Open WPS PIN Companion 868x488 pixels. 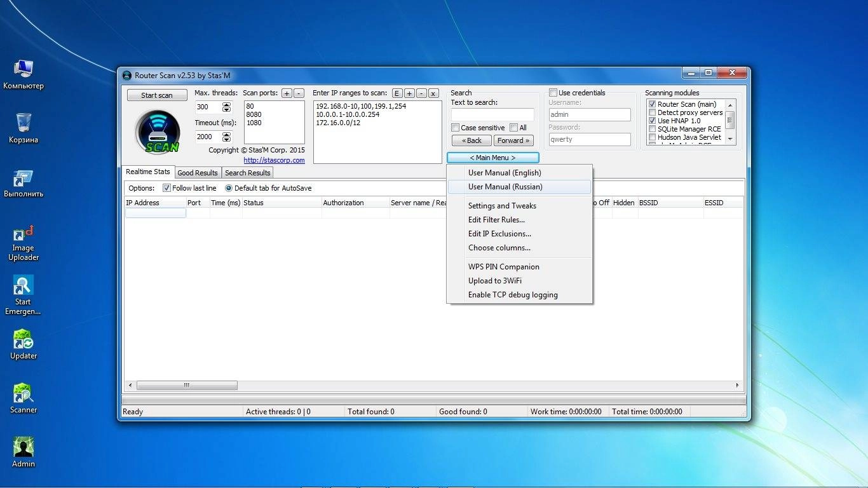[519, 267]
